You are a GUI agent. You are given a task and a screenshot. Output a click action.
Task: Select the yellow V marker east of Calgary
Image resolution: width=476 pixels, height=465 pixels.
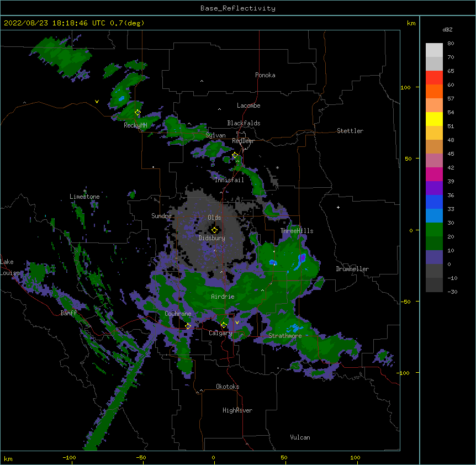[237, 323]
